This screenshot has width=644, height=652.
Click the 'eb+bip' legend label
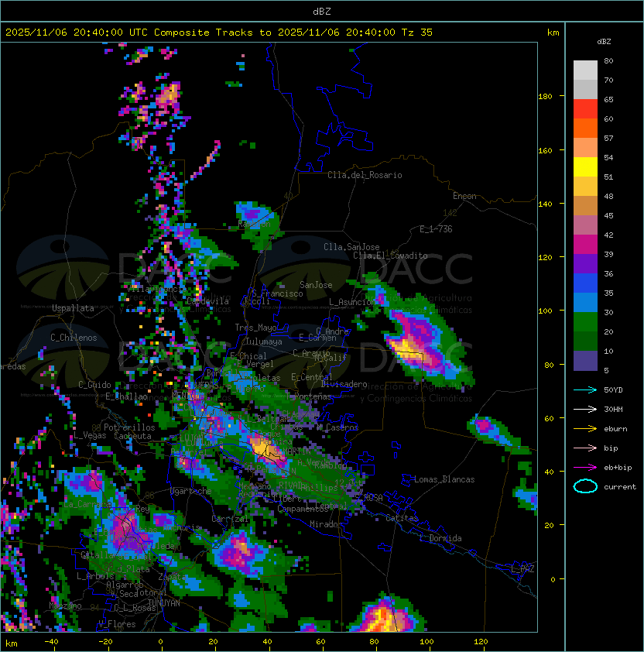[x=618, y=468]
